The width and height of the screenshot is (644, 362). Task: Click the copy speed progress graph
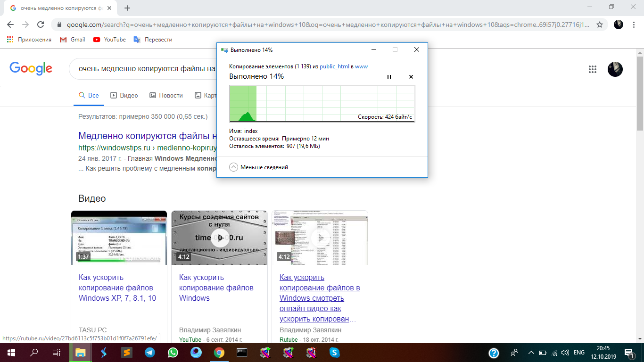322,104
